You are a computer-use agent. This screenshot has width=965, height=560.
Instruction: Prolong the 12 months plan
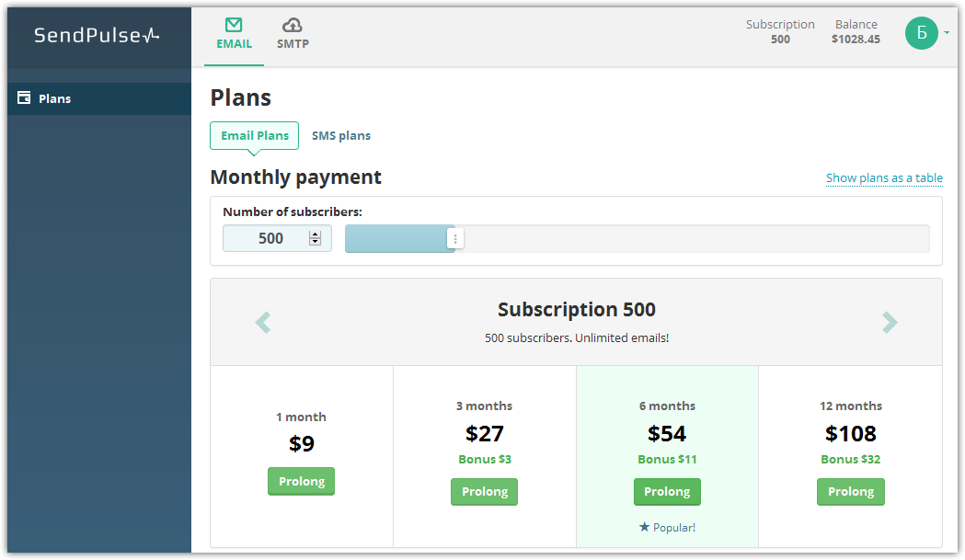(851, 492)
